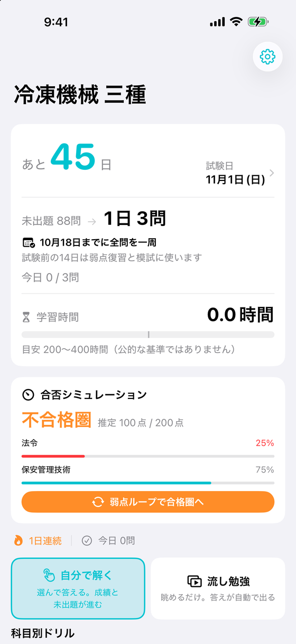Start 弱点ループで合格圏へ
The height and width of the screenshot is (644, 296).
click(148, 502)
